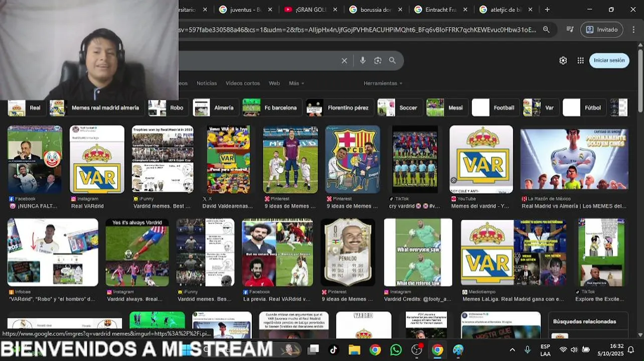Switch to Videos cortos tab

(x=243, y=83)
